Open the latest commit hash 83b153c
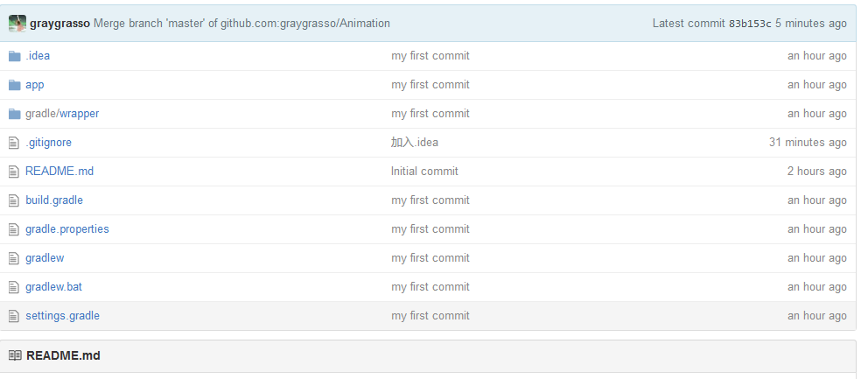Viewport: 868px width, 379px height. point(750,24)
